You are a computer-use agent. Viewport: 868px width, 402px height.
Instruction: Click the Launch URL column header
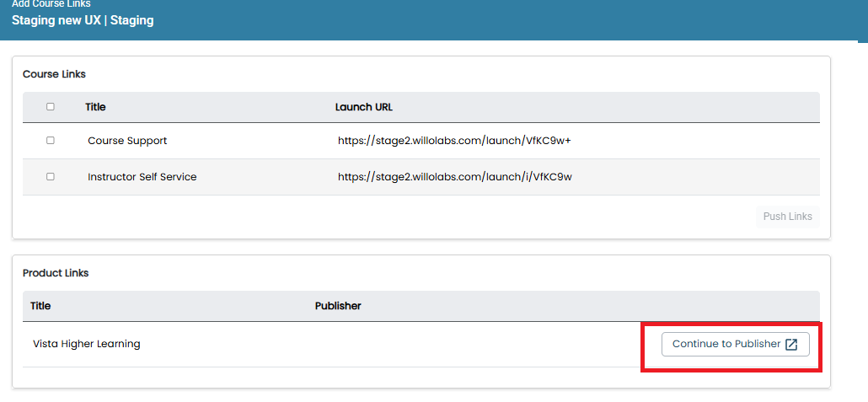[x=364, y=107]
